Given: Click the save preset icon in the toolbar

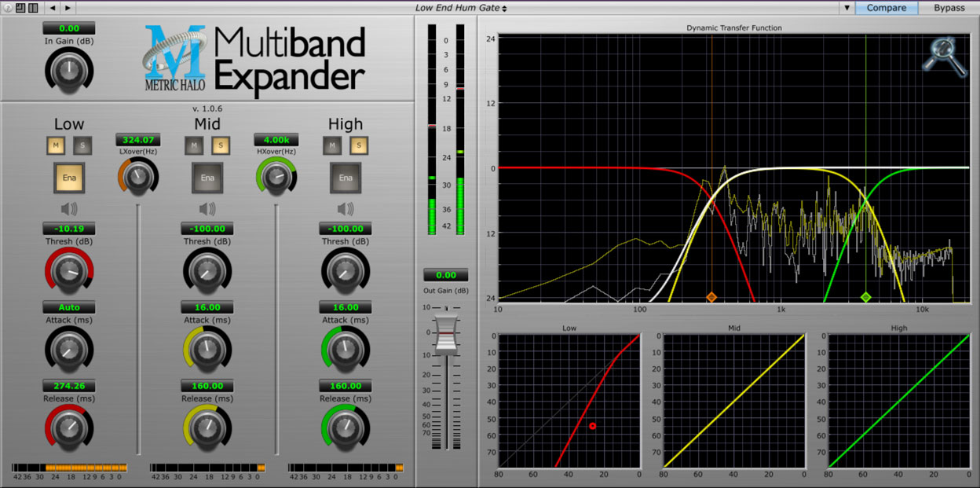Looking at the screenshot, I should click(20, 8).
